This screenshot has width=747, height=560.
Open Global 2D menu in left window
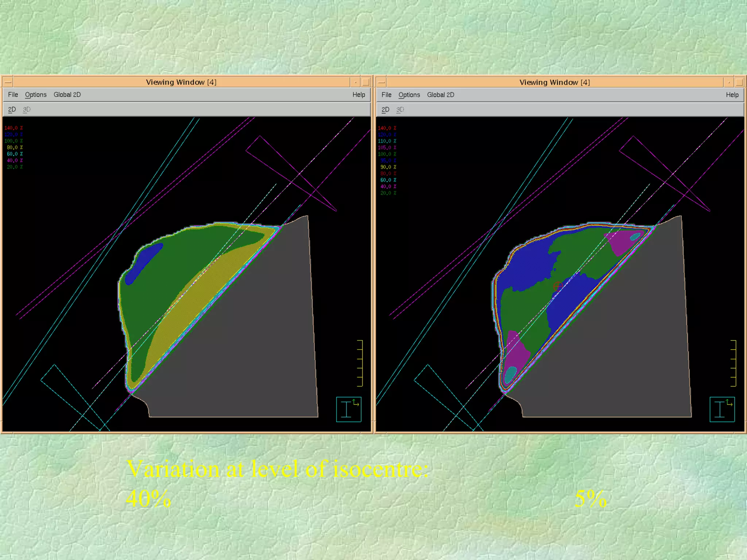click(67, 95)
